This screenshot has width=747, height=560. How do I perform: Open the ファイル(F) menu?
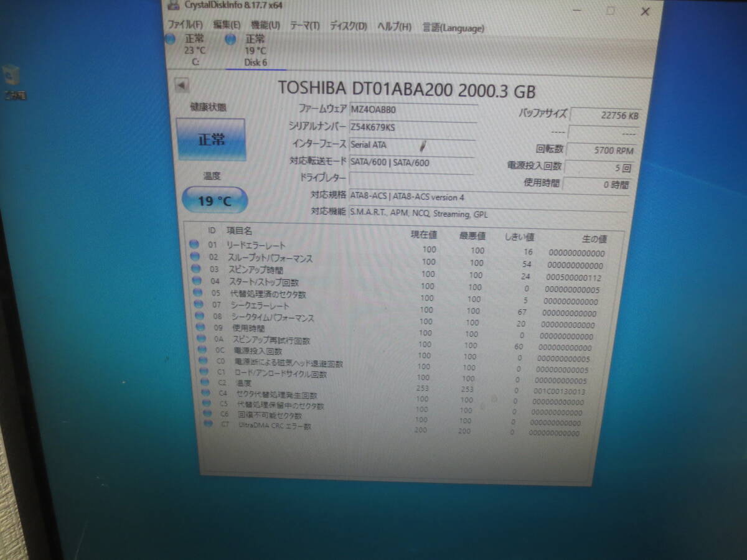point(185,24)
